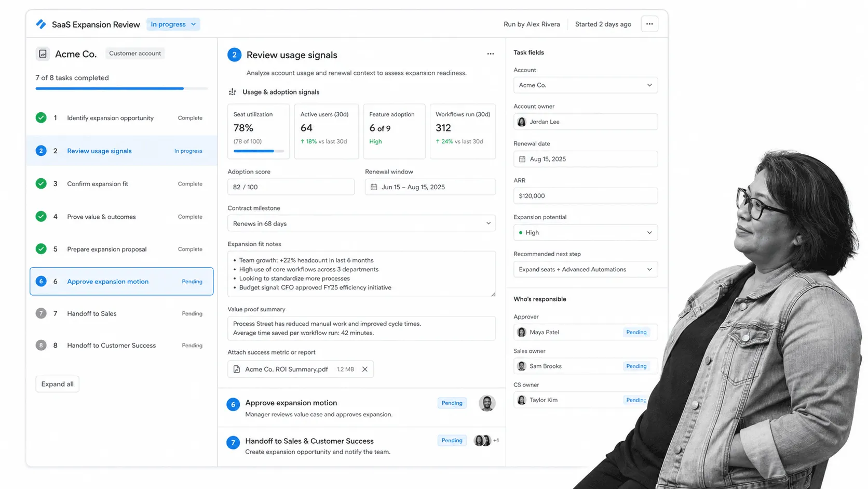
Task: Click green checkmark for Prepare expansion proposal
Action: tap(41, 249)
